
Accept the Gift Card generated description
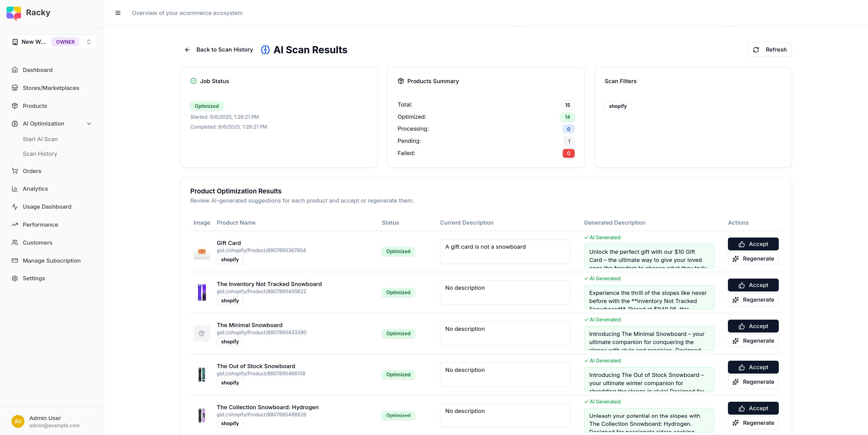[x=753, y=244]
